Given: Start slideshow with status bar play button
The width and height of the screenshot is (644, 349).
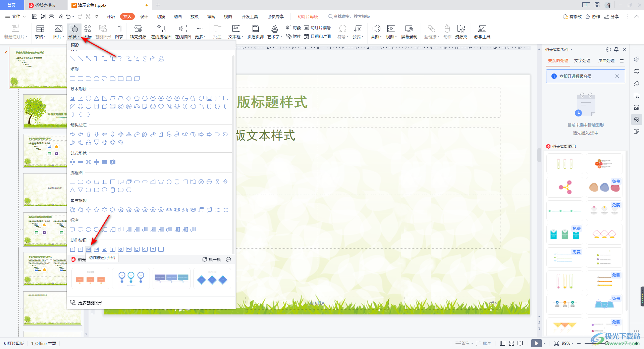Looking at the screenshot, I should 536,343.
